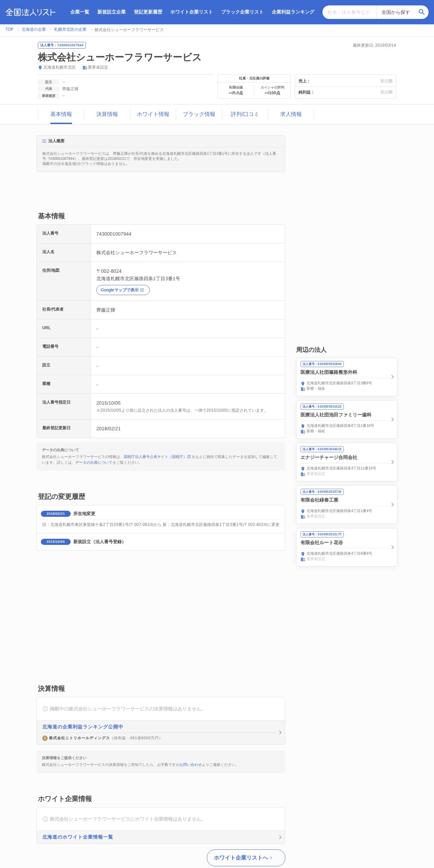Switch to the 決算情報 tab
The height and width of the screenshot is (868, 434).
[x=107, y=114]
